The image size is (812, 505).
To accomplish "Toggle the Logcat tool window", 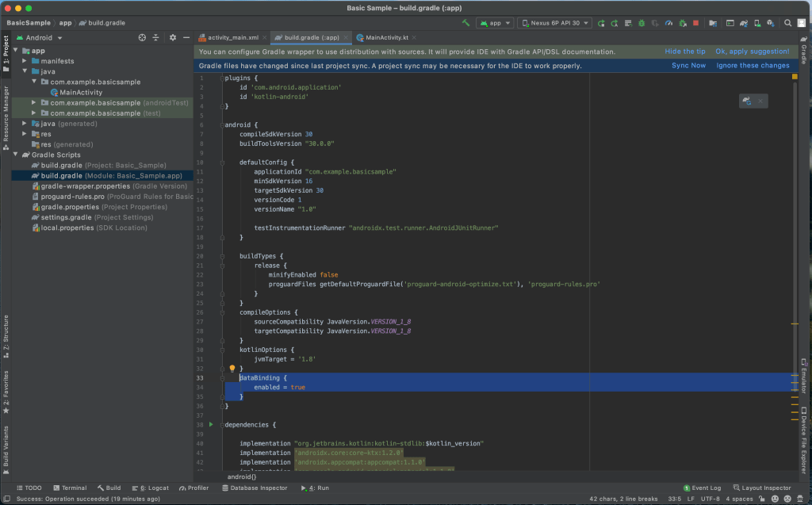I will [x=150, y=488].
